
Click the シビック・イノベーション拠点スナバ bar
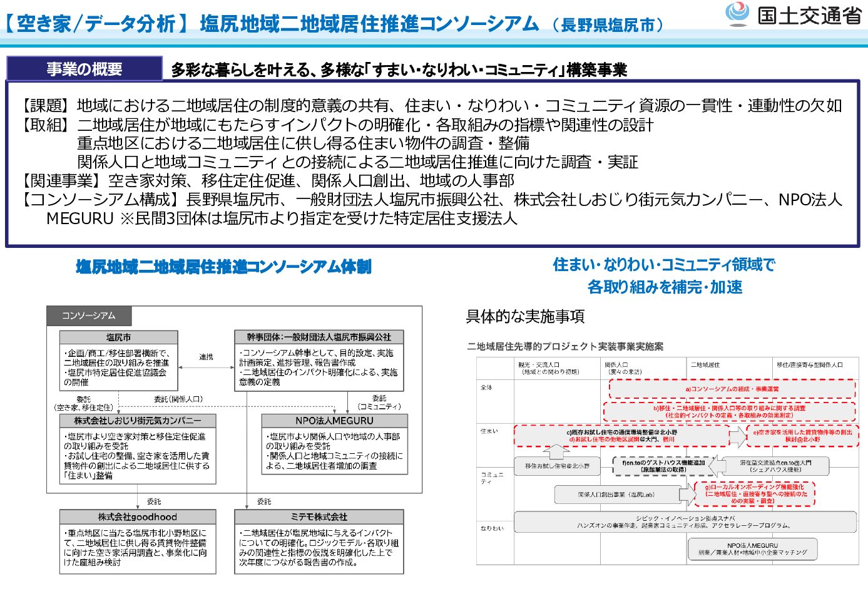pyautogui.click(x=685, y=522)
